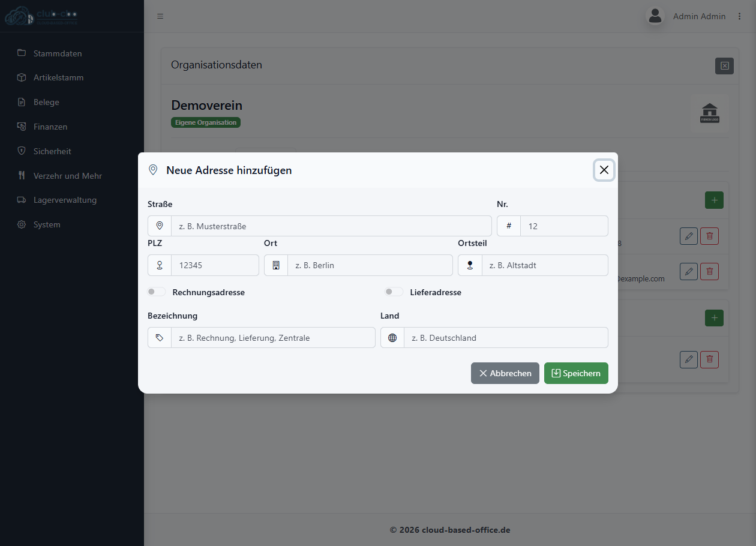Image resolution: width=756 pixels, height=546 pixels.
Task: Click the globe icon beside Land field
Action: point(392,337)
